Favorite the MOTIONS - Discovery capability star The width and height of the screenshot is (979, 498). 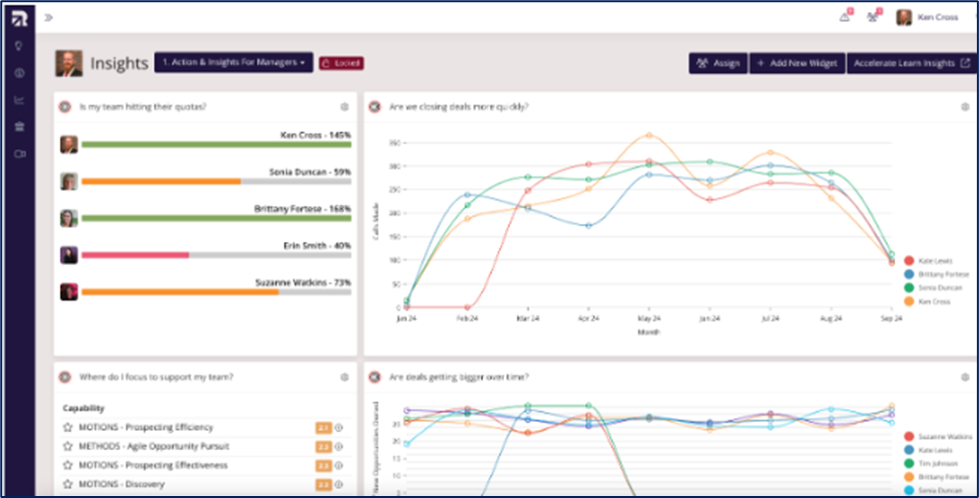coord(67,484)
